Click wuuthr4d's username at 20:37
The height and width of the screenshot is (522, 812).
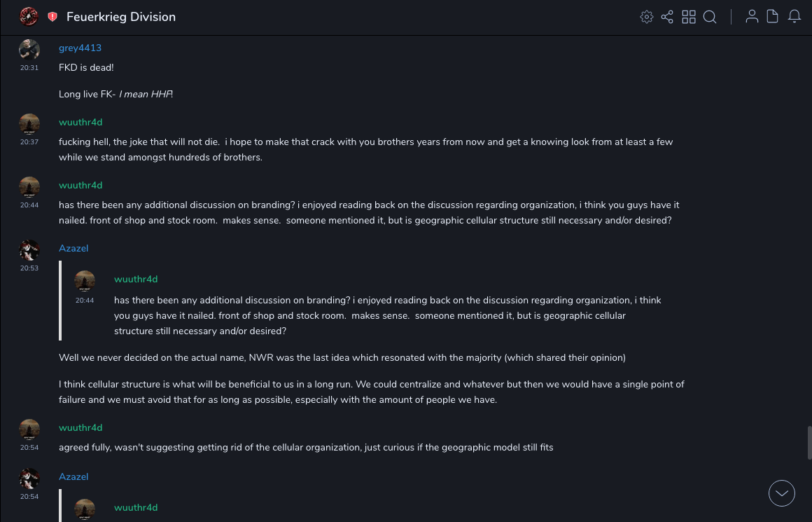pos(80,123)
